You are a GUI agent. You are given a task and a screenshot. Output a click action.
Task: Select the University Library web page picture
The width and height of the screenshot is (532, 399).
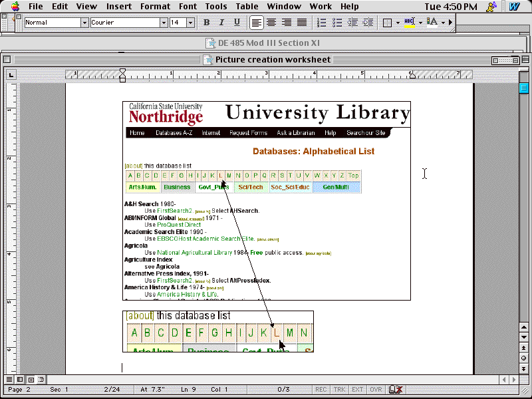pyautogui.click(x=267, y=201)
